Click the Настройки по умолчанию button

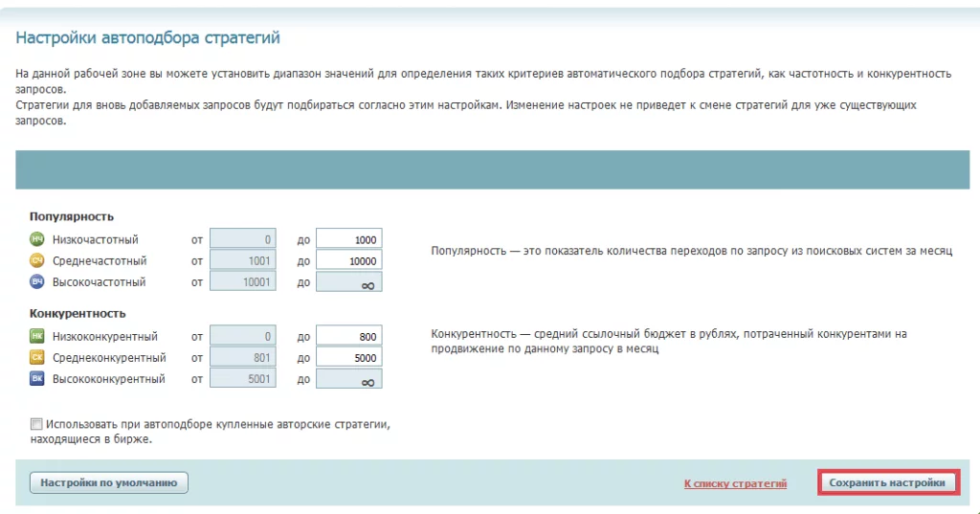pos(109,482)
